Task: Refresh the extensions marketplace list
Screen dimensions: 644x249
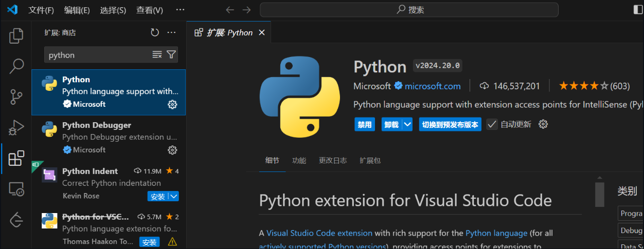Action: click(155, 32)
